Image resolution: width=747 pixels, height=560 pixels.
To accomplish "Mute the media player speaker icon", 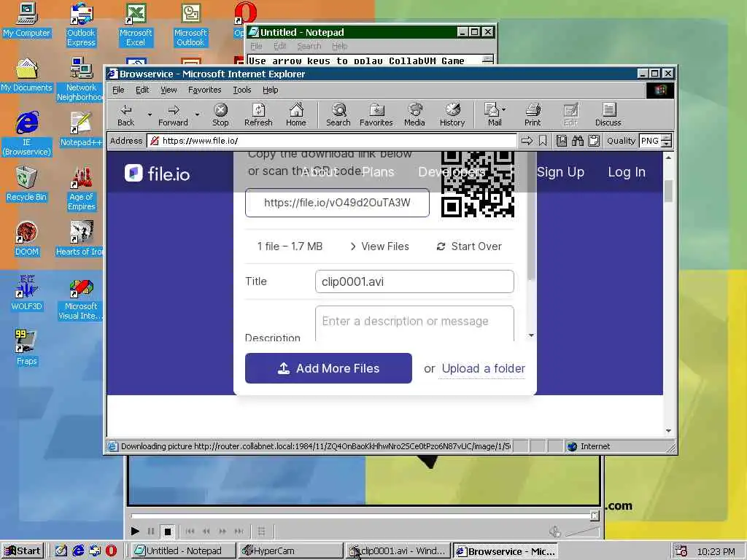I will (x=554, y=532).
